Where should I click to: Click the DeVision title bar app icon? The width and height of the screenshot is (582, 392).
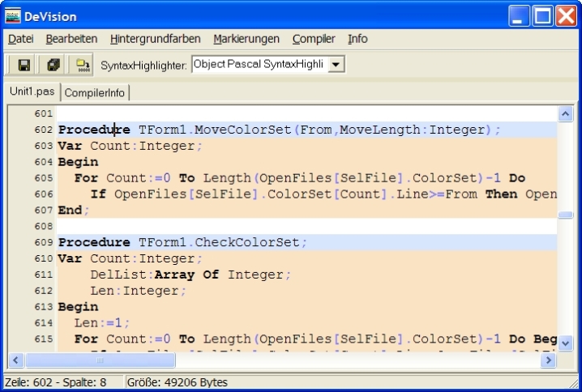click(12, 15)
